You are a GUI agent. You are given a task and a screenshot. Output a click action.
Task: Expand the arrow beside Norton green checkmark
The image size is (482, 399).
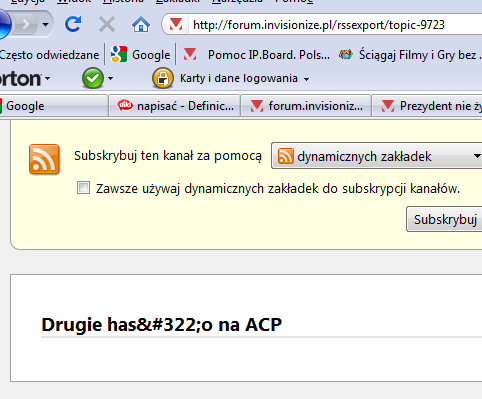click(x=111, y=79)
